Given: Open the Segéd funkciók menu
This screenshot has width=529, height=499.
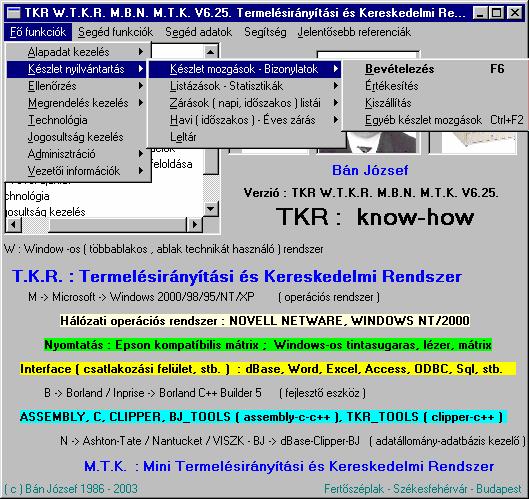Looking at the screenshot, I should pos(115,32).
